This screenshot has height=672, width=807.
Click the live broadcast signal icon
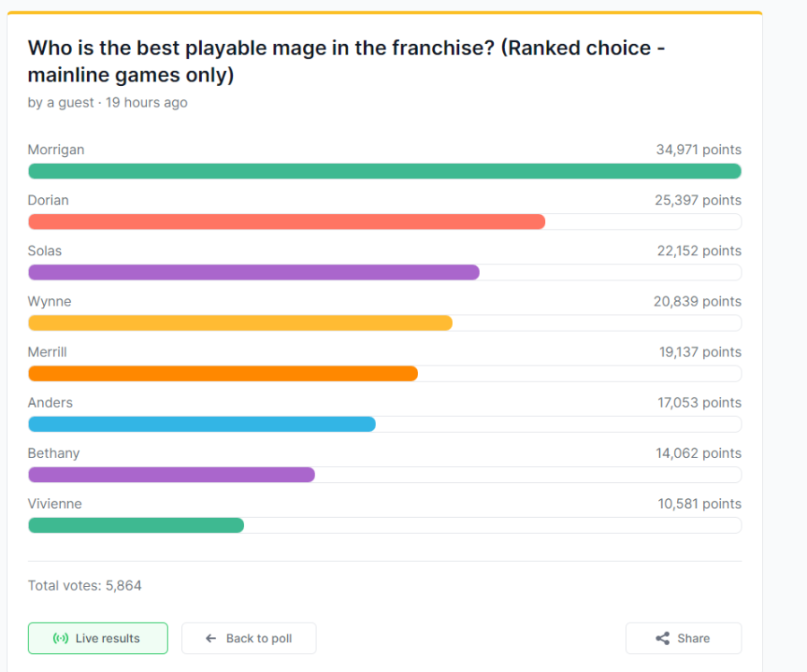pyautogui.click(x=61, y=639)
